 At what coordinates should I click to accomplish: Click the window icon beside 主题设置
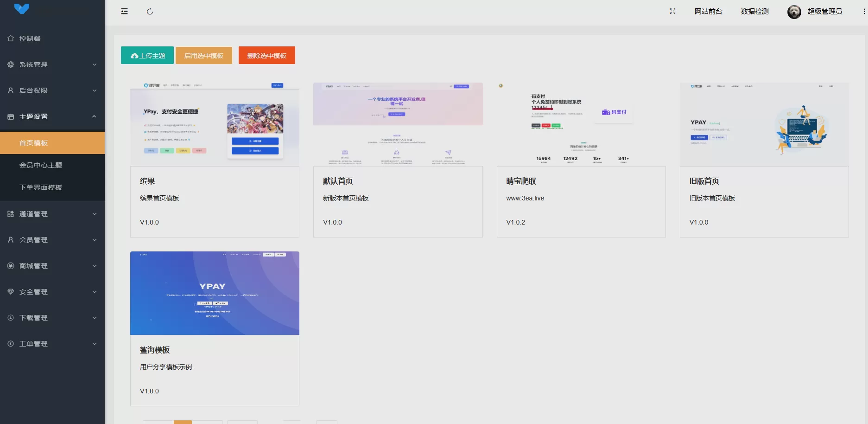pyautogui.click(x=11, y=116)
